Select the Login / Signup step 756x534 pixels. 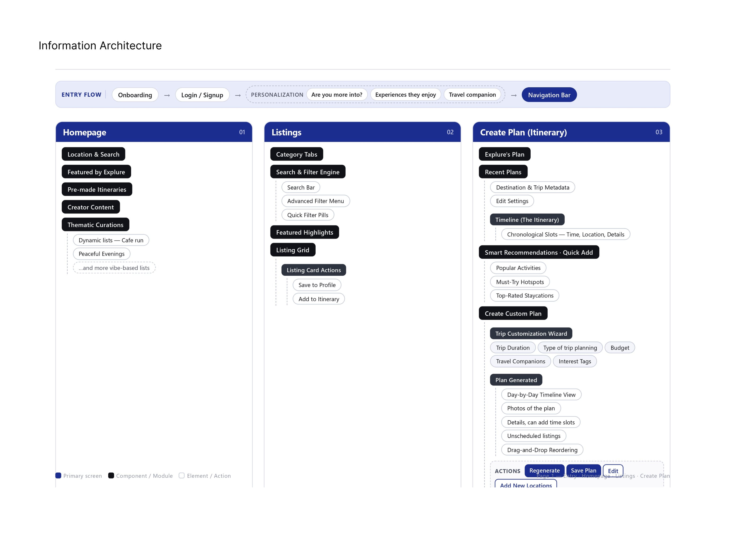[x=202, y=95]
